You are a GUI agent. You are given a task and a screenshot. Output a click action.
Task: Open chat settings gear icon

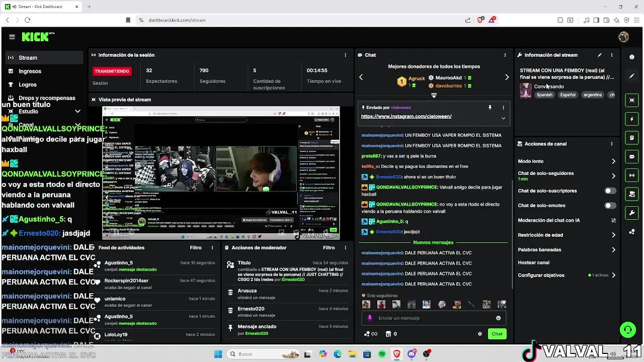coord(479,334)
